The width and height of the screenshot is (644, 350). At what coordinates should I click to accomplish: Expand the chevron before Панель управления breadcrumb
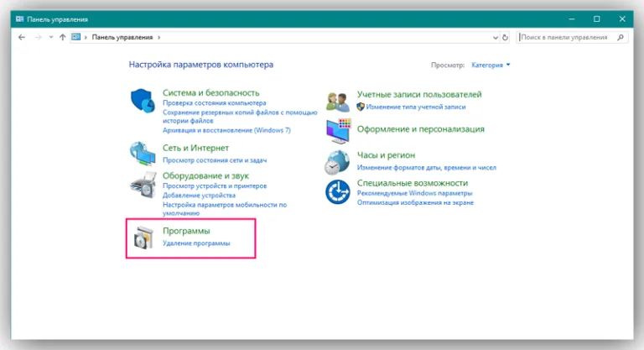(x=86, y=38)
